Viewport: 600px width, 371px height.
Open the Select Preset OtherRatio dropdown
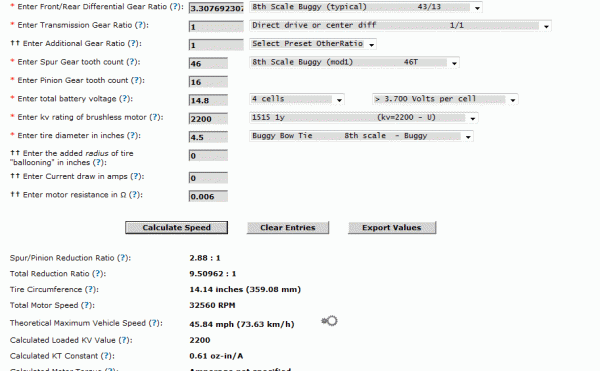[313, 44]
